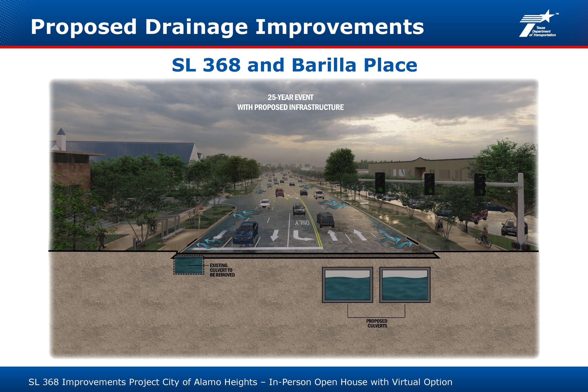
Task: Click the red pickup truck in the distance
Action: tap(280, 192)
